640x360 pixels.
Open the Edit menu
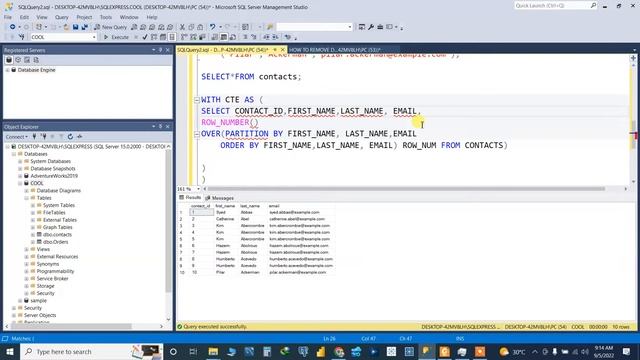click(24, 17)
